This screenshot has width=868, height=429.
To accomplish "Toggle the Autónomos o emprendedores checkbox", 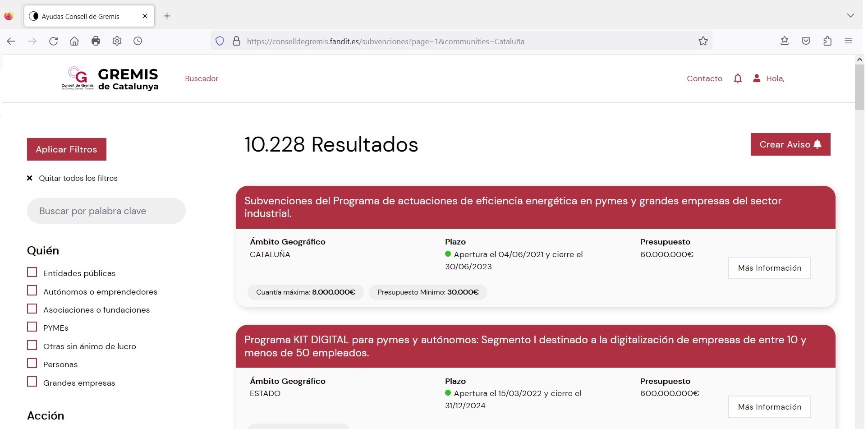I will pos(32,291).
